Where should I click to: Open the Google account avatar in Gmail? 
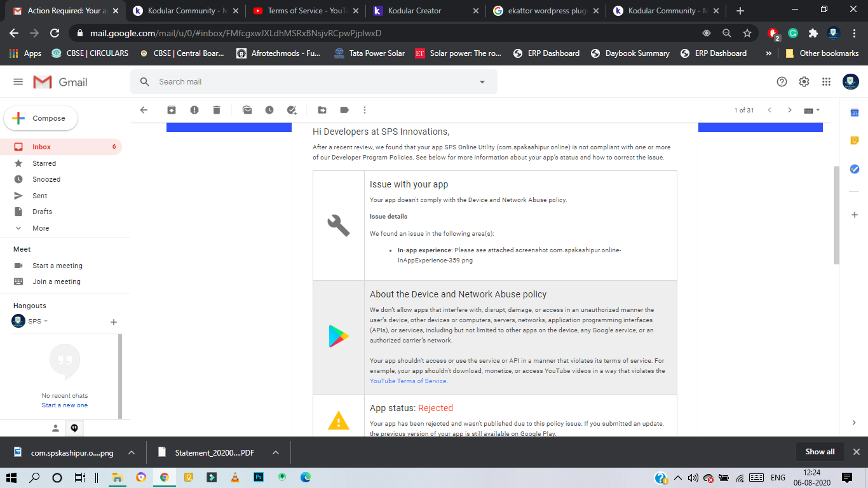[x=851, y=82]
